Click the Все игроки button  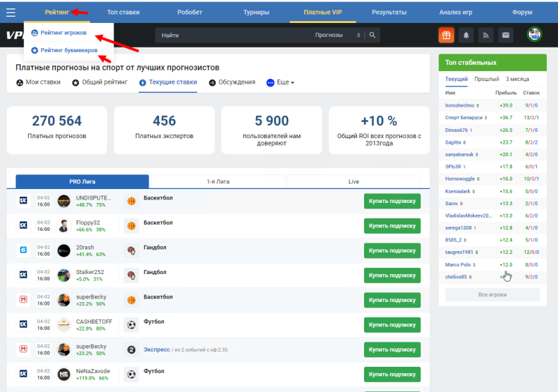pyautogui.click(x=492, y=295)
